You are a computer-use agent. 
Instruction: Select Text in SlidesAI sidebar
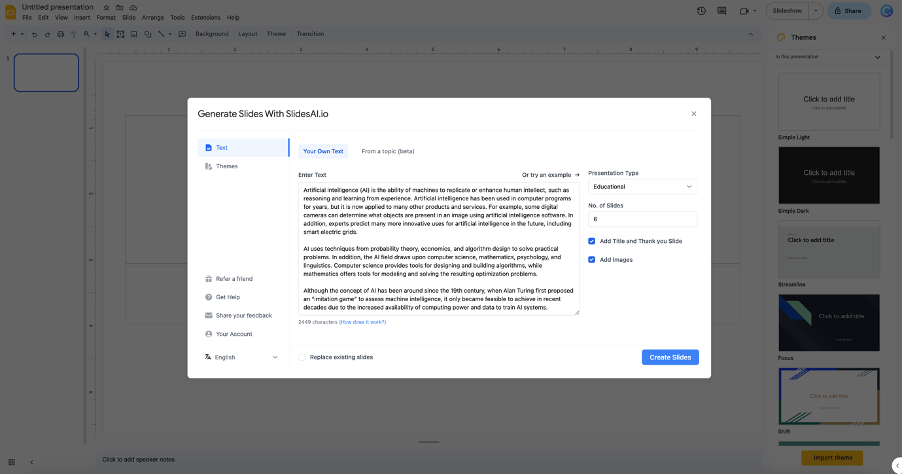pos(242,148)
